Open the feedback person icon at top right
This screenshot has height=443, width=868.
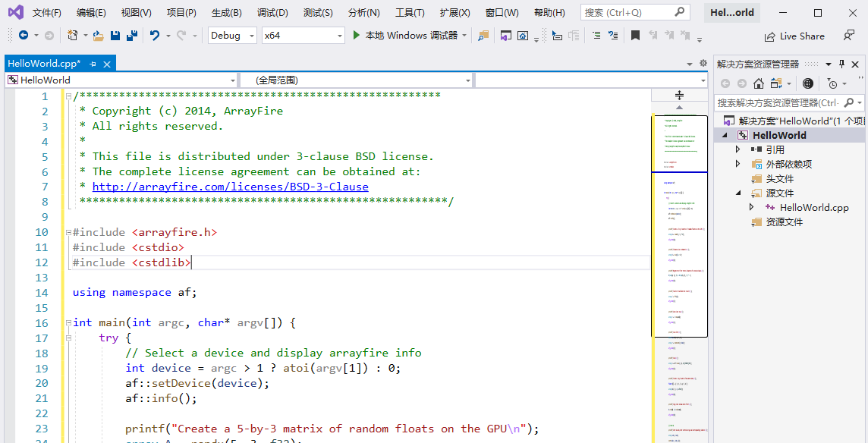[848, 36]
